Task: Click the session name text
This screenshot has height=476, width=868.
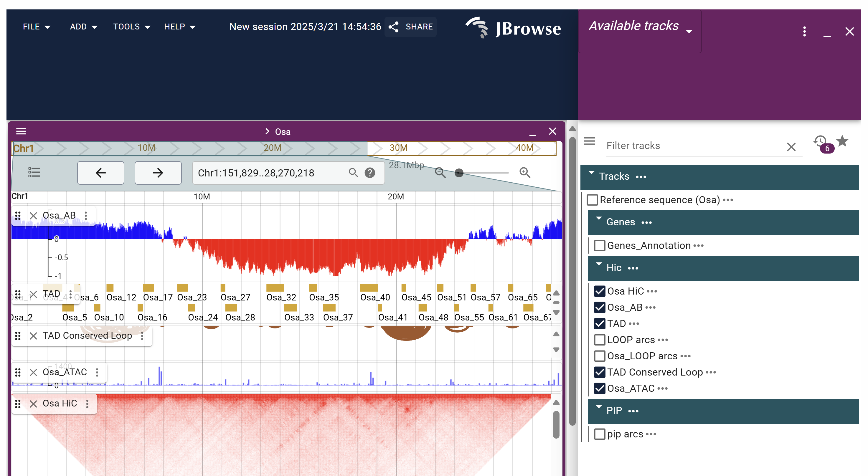Action: (x=305, y=27)
